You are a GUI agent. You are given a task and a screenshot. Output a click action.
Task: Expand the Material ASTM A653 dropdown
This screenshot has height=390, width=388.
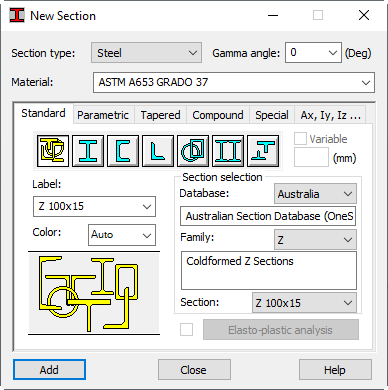(234, 82)
